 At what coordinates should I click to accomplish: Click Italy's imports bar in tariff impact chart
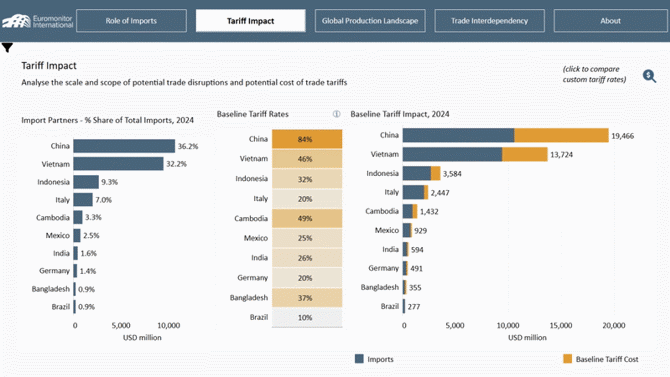coord(413,192)
